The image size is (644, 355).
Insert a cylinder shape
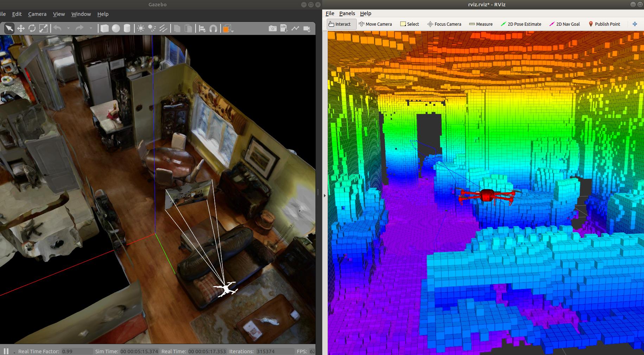pos(127,29)
